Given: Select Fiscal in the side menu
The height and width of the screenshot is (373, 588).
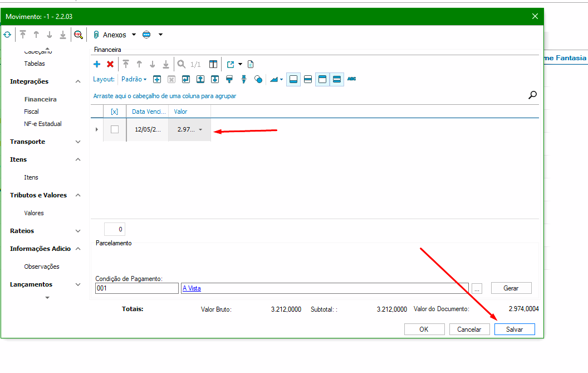Looking at the screenshot, I should (x=32, y=112).
